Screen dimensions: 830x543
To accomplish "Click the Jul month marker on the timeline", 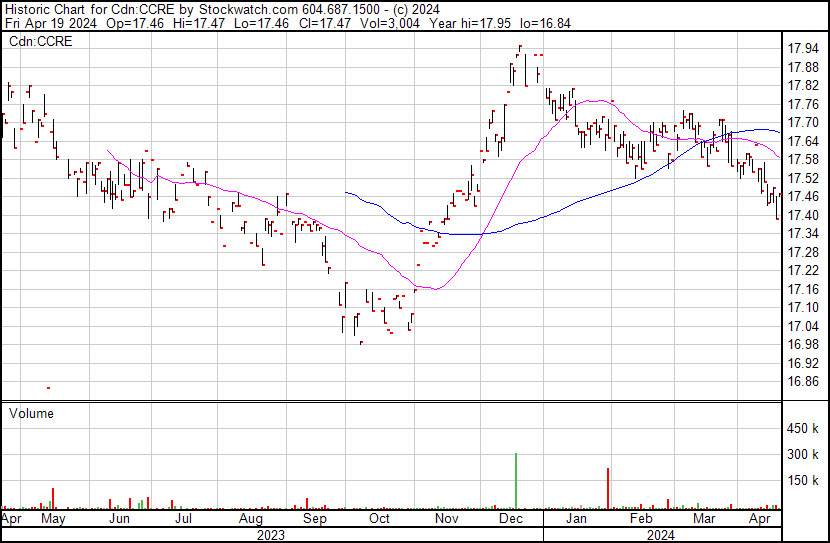I will pyautogui.click(x=184, y=520).
